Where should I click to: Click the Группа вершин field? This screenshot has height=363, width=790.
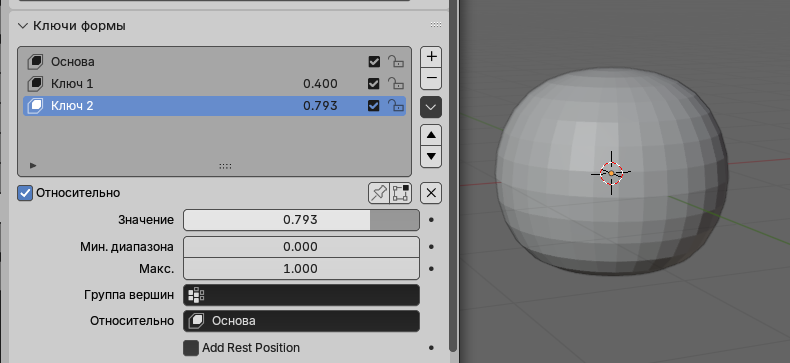pyautogui.click(x=301, y=295)
